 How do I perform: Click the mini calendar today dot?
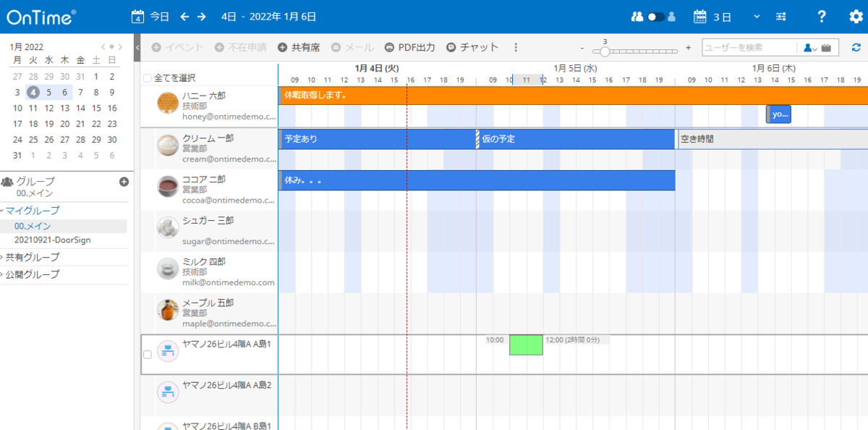(x=111, y=47)
